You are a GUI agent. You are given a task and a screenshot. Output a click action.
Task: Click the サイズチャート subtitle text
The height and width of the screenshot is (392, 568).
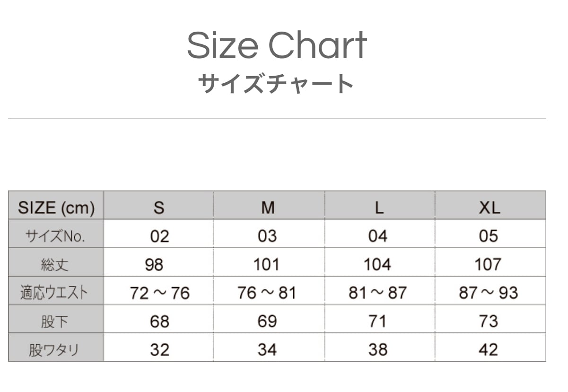(277, 84)
